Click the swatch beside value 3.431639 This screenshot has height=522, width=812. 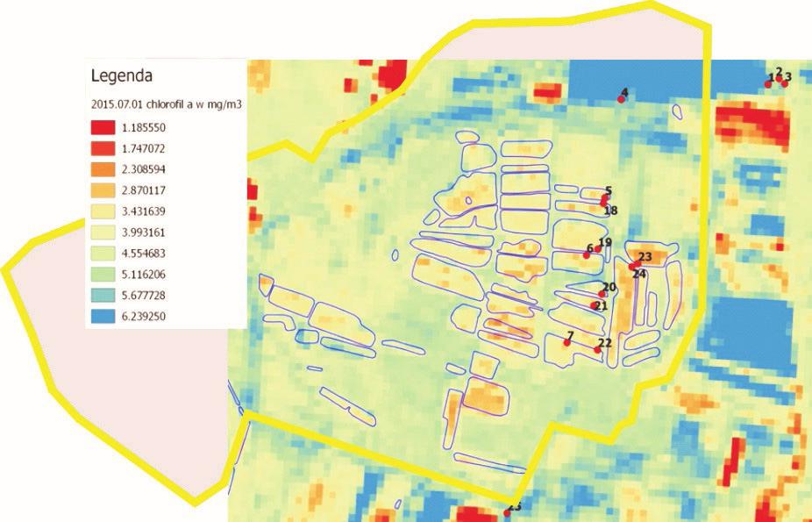[103, 211]
